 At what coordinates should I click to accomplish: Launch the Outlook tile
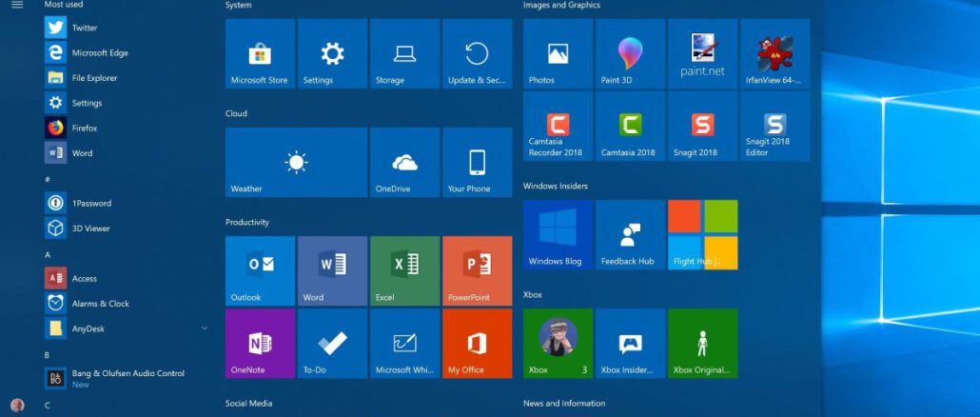[x=260, y=271]
